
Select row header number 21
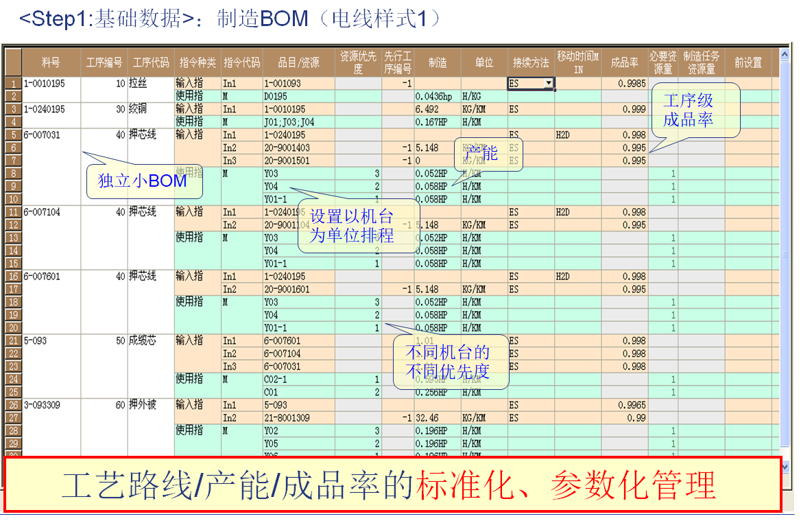tap(13, 340)
